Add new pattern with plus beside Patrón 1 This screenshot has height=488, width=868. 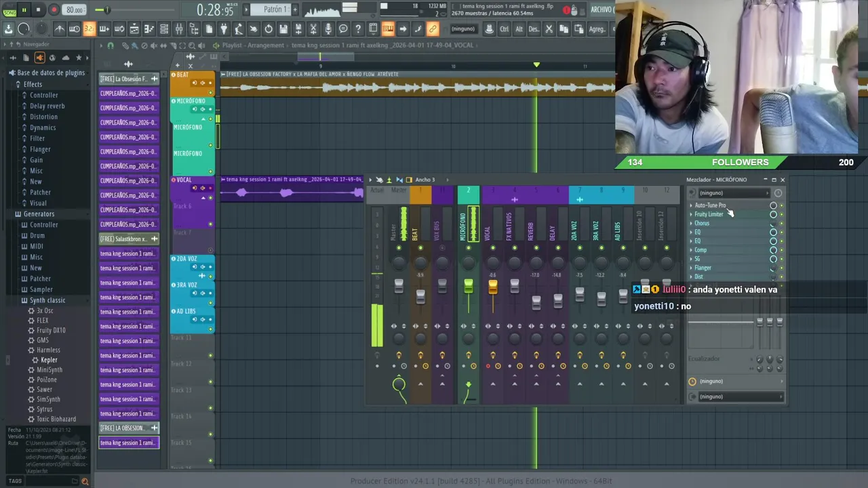pyautogui.click(x=295, y=9)
